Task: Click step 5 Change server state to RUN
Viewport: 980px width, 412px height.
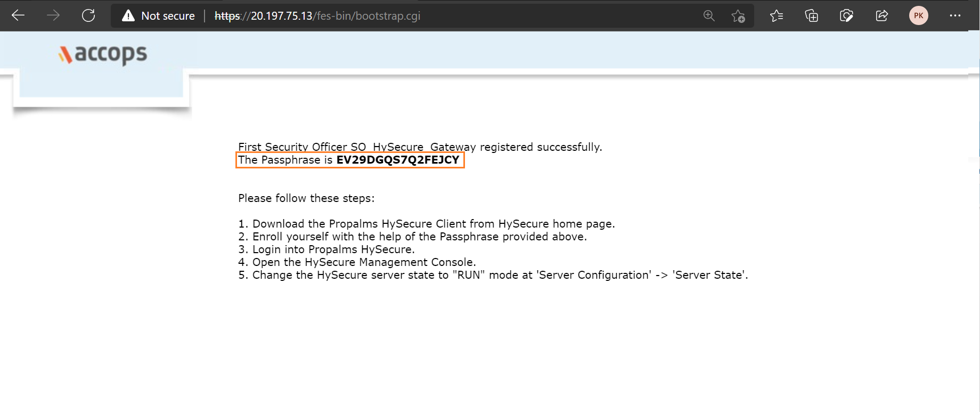Action: [493, 275]
